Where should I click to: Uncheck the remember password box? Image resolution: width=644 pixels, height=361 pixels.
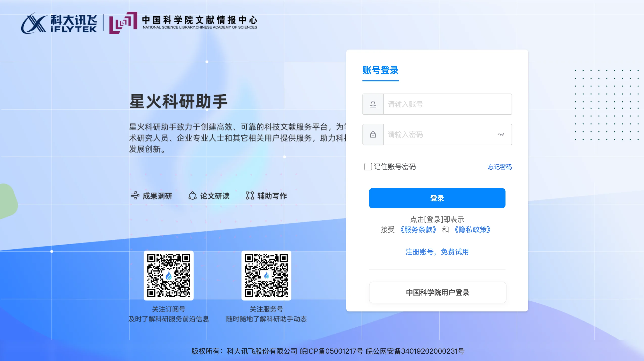point(368,167)
